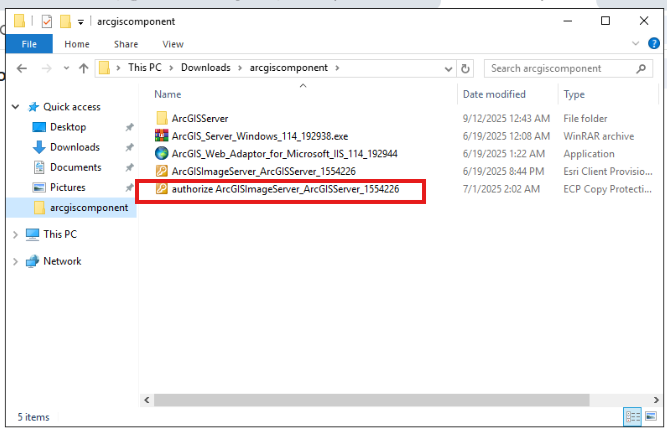Click the Pictures icon in sidebar
This screenshot has height=430, width=667.
pyautogui.click(x=39, y=187)
